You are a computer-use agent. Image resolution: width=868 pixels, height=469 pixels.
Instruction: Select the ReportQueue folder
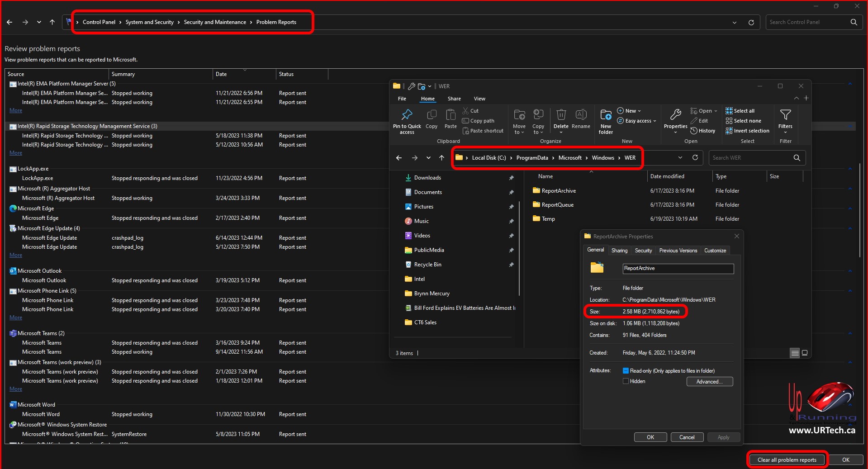click(557, 205)
